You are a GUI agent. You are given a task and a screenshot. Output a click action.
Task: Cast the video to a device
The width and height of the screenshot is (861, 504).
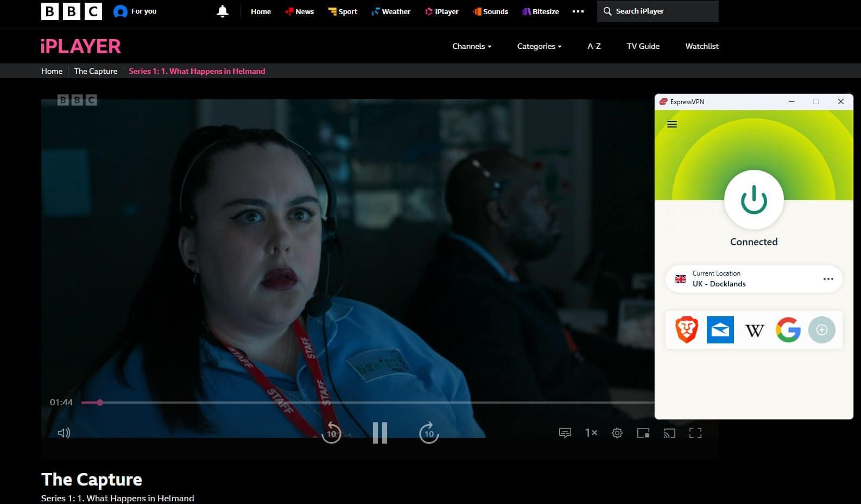point(669,433)
